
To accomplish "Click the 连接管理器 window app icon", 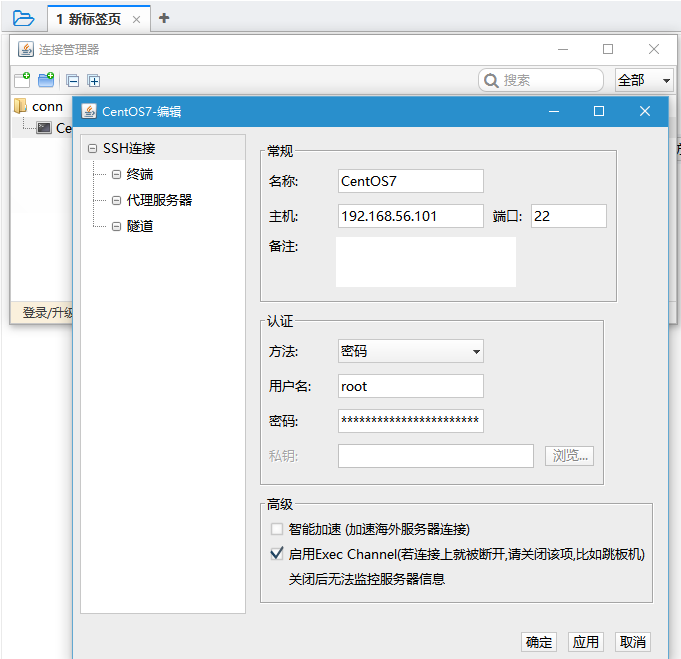I will click(26, 49).
